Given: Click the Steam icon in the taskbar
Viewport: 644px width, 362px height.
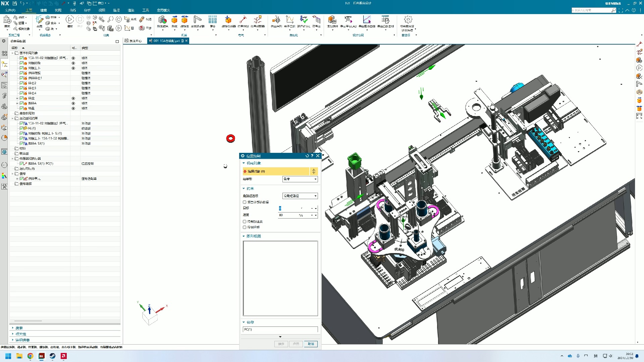Looking at the screenshot, I should (53, 356).
